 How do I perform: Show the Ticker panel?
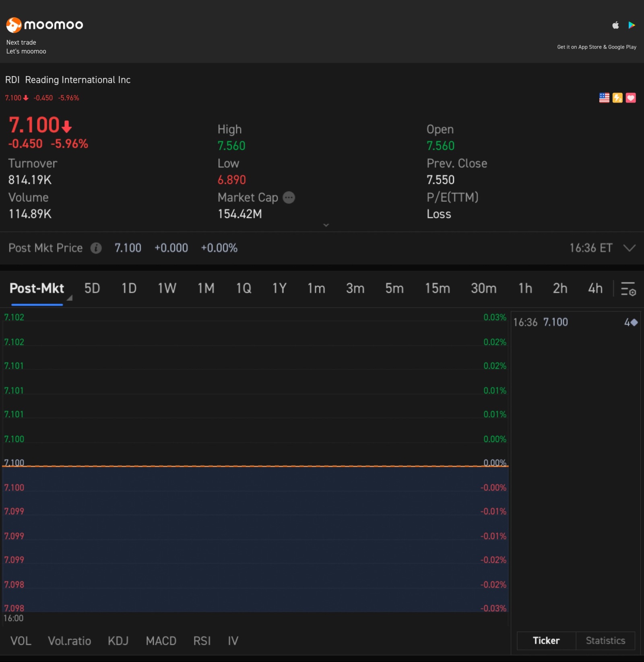546,641
